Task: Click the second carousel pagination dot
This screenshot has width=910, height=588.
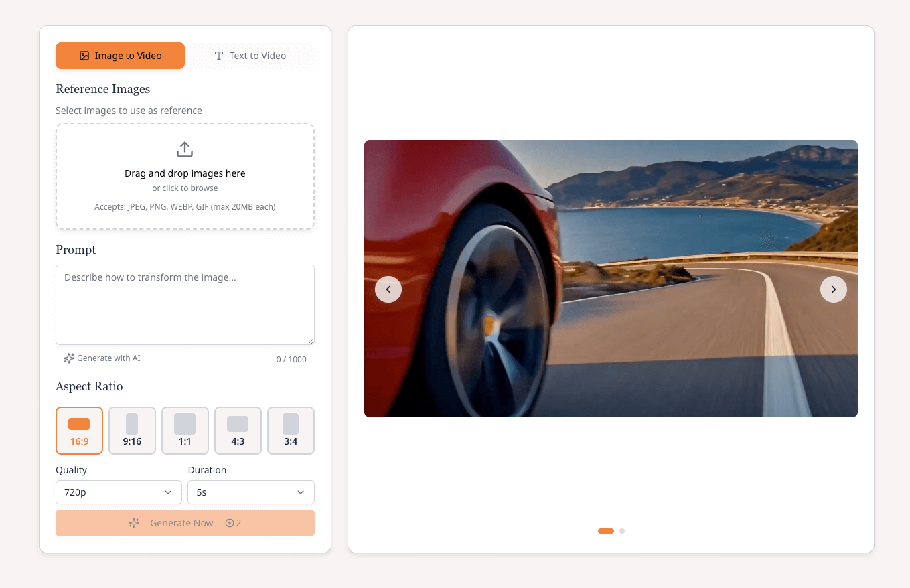Action: point(621,530)
